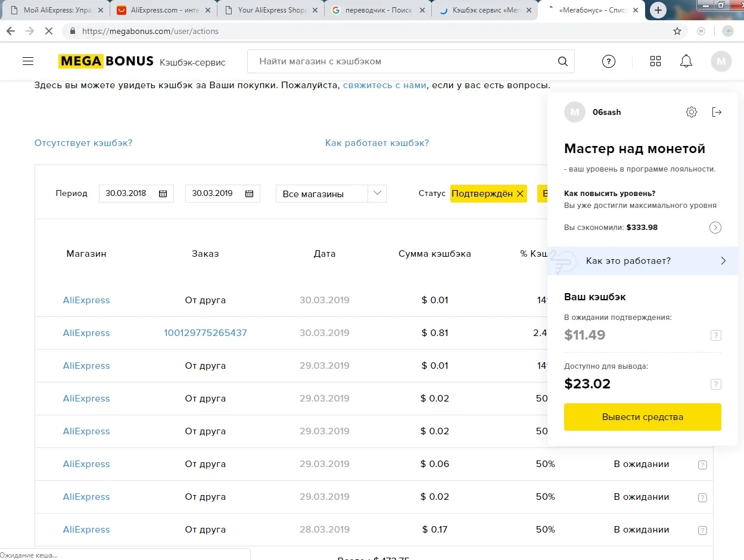Click help icon on 28.03.2019 row
The width and height of the screenshot is (744, 560).
(x=702, y=530)
